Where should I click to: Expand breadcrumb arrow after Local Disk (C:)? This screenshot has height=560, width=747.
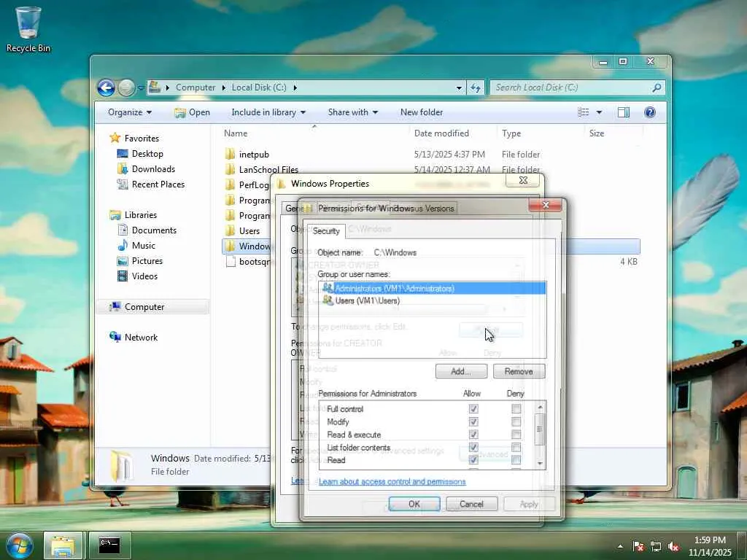tap(295, 87)
